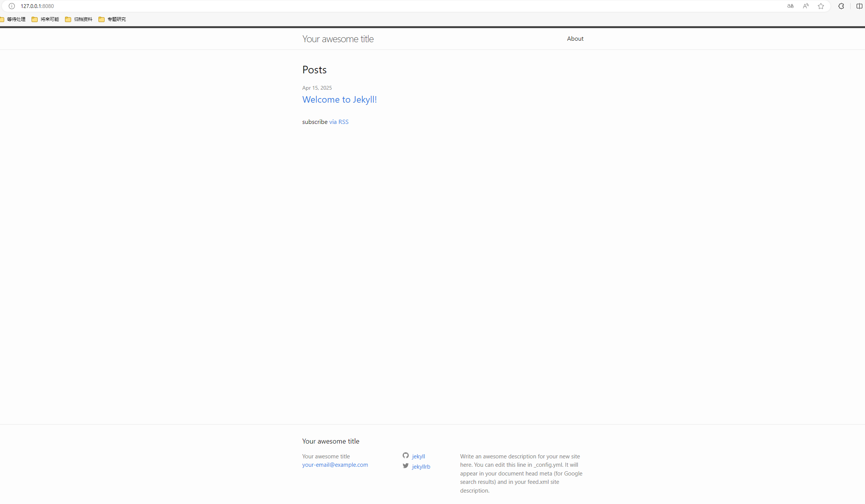Screen dimensions: 865x504
Task: Open the translate page icon
Action: coord(790,6)
